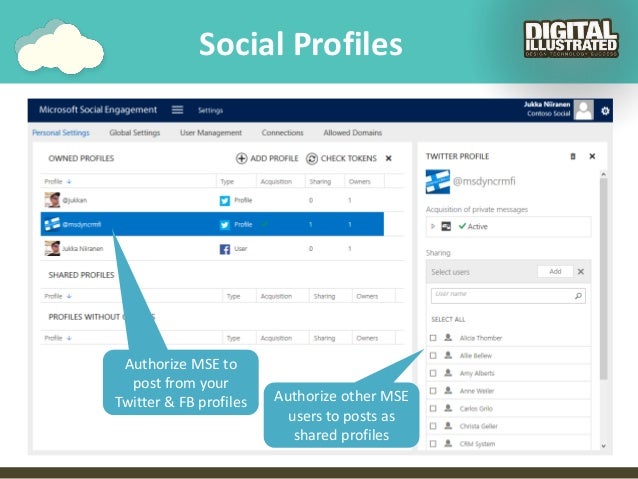
Task: Click person icon next to Carlos Grilo
Action: point(448,408)
